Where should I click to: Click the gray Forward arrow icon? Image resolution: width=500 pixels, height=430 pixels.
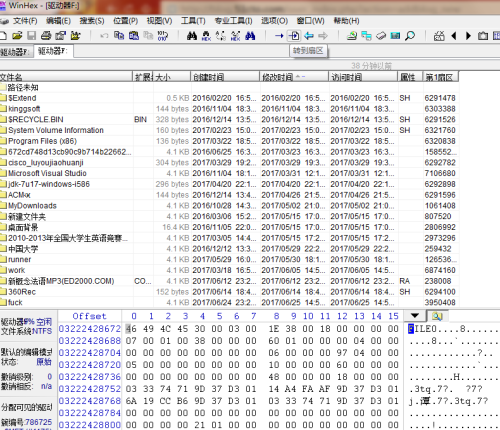point(323,36)
